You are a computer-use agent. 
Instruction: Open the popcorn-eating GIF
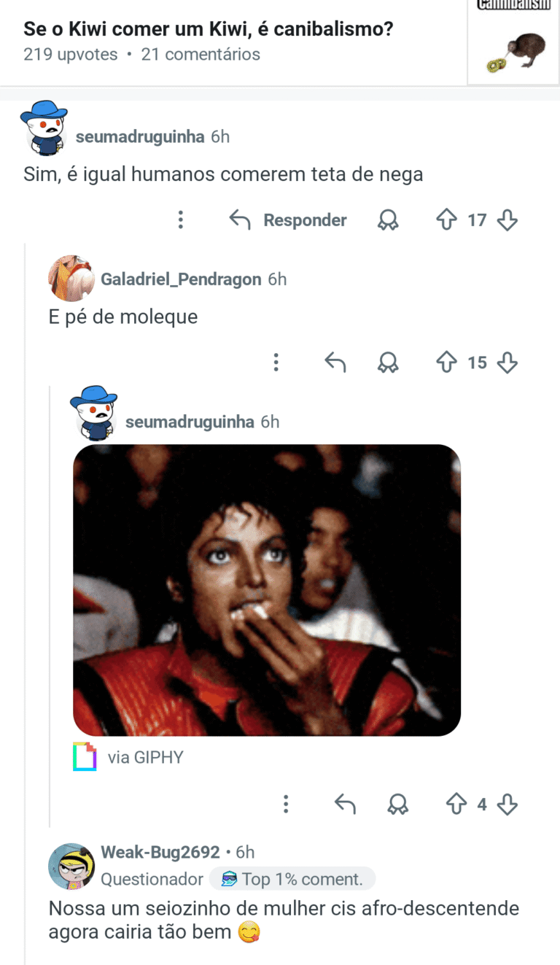267,590
